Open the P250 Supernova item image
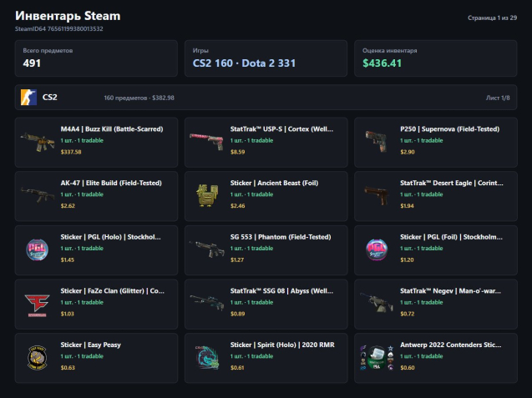532x398 pixels. (377, 141)
